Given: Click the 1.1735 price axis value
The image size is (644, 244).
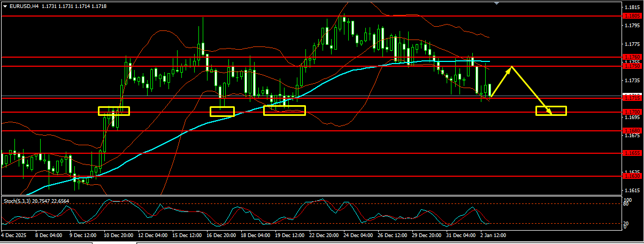Looking at the screenshot, I should [x=632, y=80].
